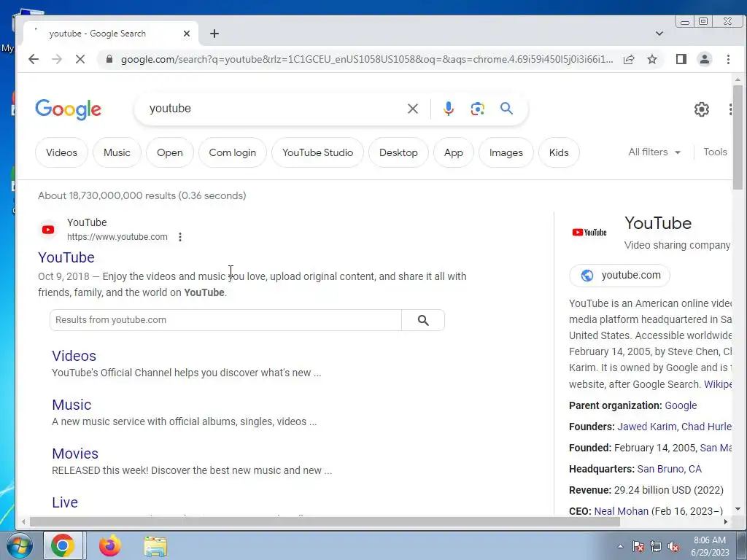Open the Tools option
The height and width of the screenshot is (560, 747).
[715, 152]
